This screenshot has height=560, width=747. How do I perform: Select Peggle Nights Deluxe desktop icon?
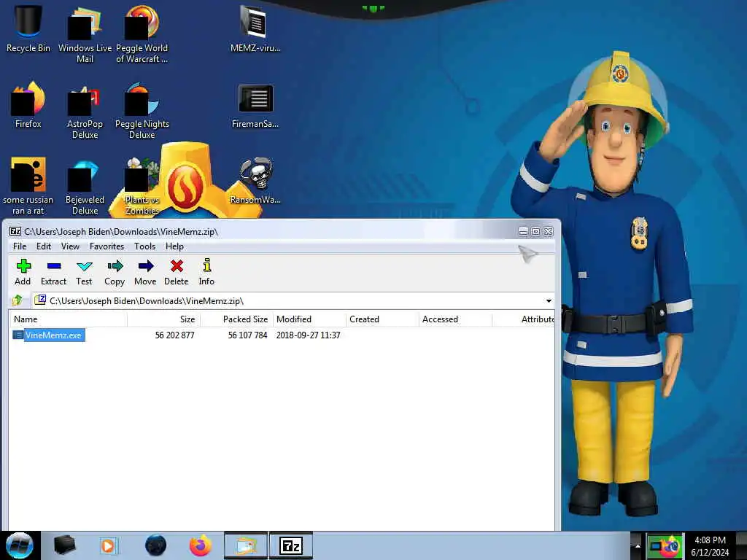pyautogui.click(x=142, y=111)
